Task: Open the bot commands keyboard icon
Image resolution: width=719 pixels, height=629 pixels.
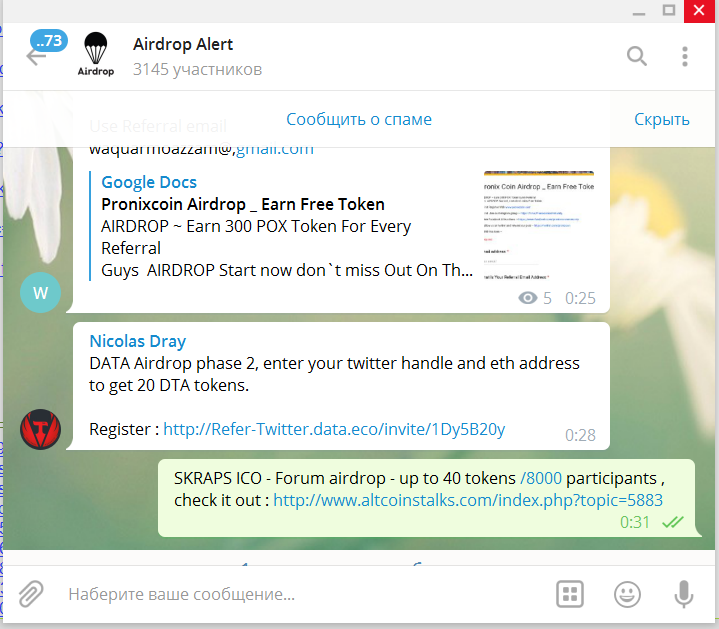Action: (x=570, y=594)
